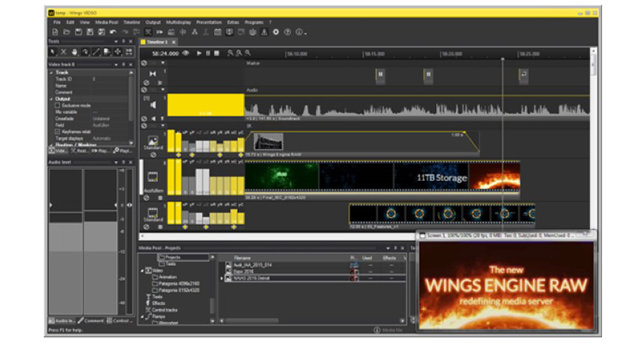Open a project with the folder icon

[x=66, y=32]
